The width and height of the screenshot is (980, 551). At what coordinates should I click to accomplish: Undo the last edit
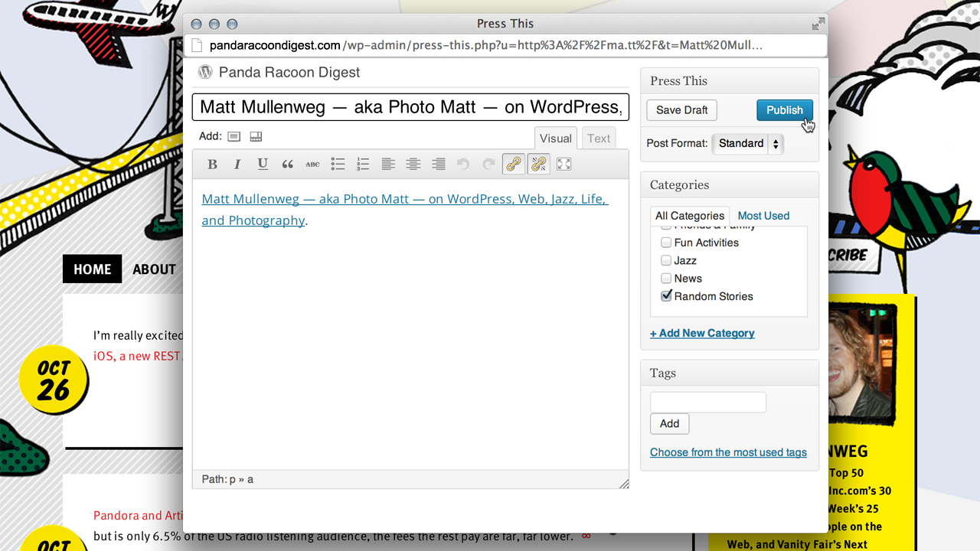pyautogui.click(x=463, y=164)
